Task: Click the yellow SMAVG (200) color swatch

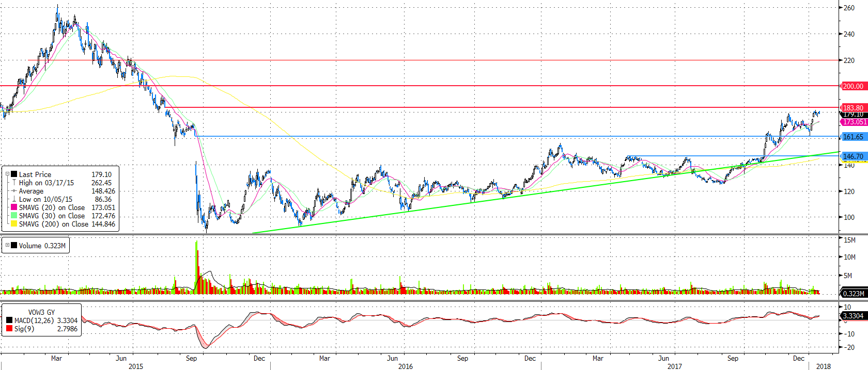Action: coord(14,224)
